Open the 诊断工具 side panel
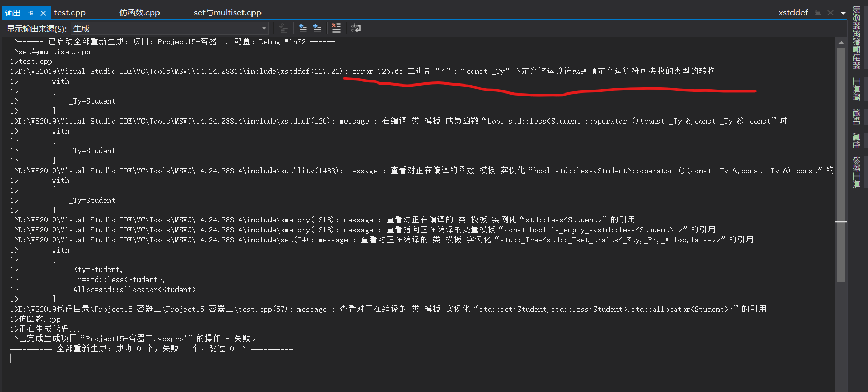This screenshot has width=868, height=392. [x=856, y=172]
